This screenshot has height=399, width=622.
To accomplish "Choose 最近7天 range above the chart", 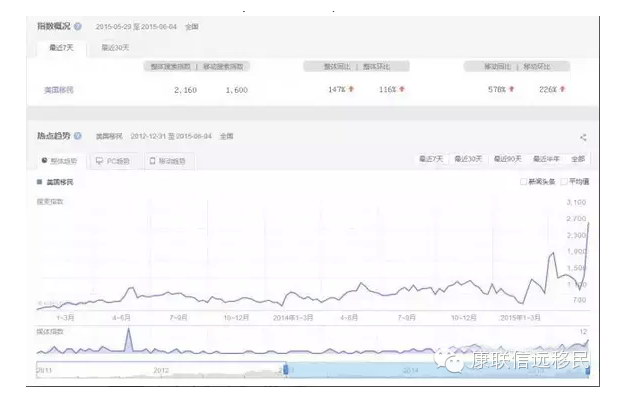I will (x=431, y=159).
